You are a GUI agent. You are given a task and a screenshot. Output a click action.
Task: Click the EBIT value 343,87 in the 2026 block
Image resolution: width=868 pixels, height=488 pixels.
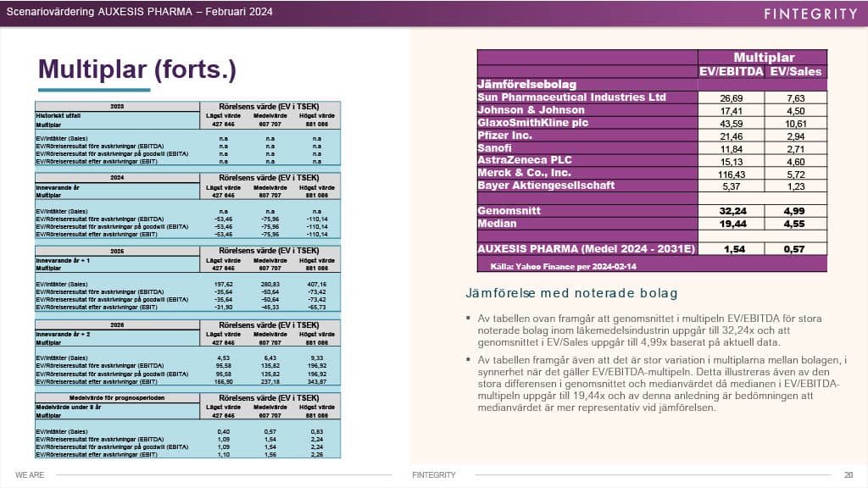(x=317, y=382)
